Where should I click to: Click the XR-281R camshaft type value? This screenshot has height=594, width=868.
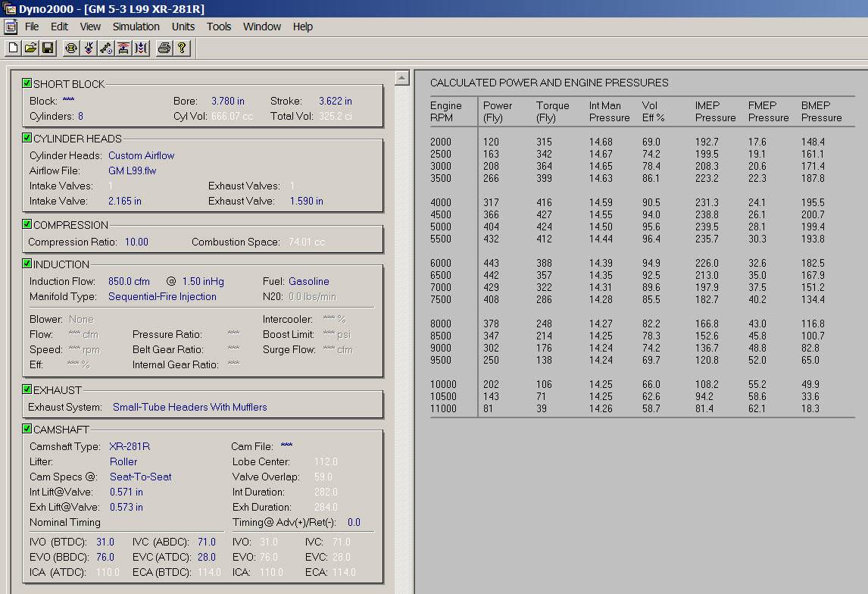point(130,446)
